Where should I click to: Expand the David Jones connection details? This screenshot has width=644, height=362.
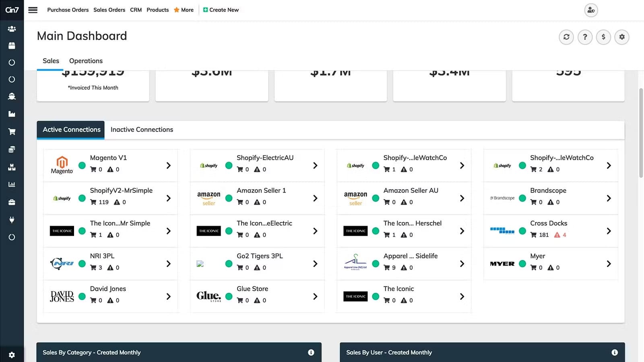coord(168,296)
